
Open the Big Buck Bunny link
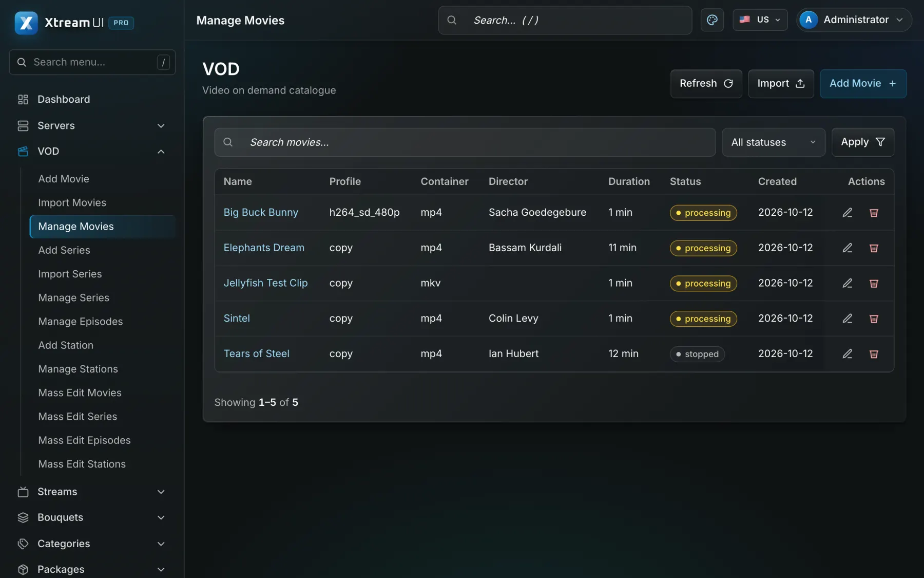261,212
